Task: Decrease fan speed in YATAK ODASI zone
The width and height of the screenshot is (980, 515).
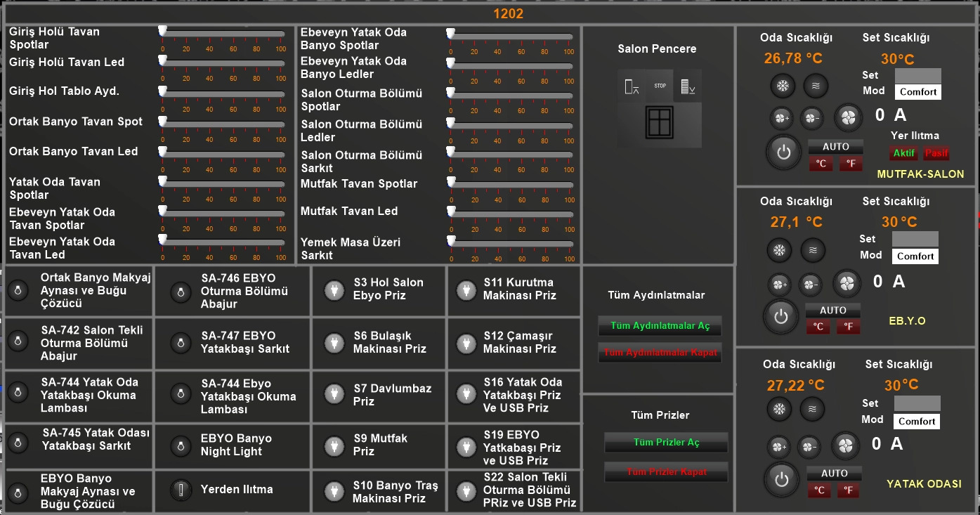Action: (x=810, y=447)
